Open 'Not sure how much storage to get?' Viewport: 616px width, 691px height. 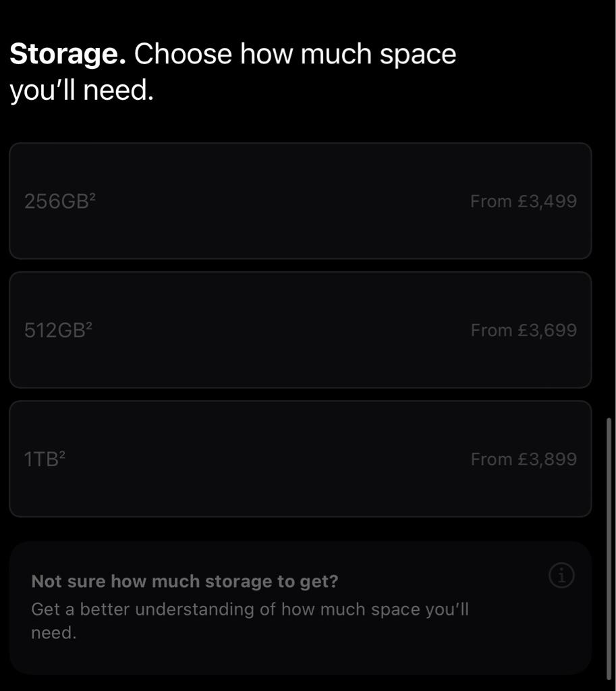(x=185, y=581)
